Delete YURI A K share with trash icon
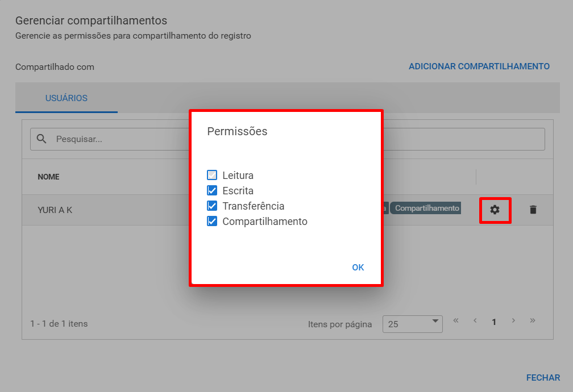The image size is (573, 392). [533, 210]
